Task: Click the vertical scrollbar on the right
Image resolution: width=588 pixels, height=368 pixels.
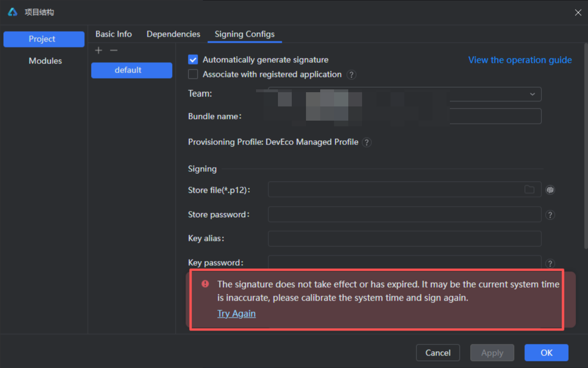Action: (586, 146)
